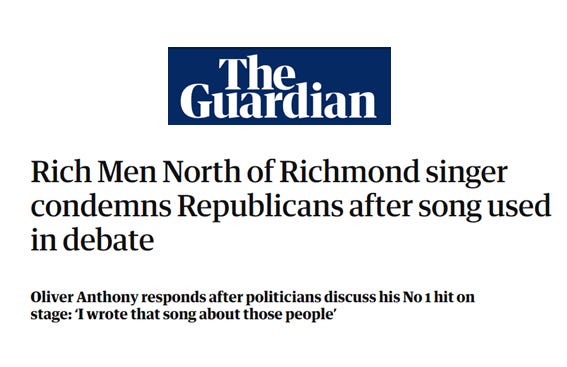The image size is (567, 367).
Task: Open the Rich Men North of Richmond headline
Action: coord(291,206)
